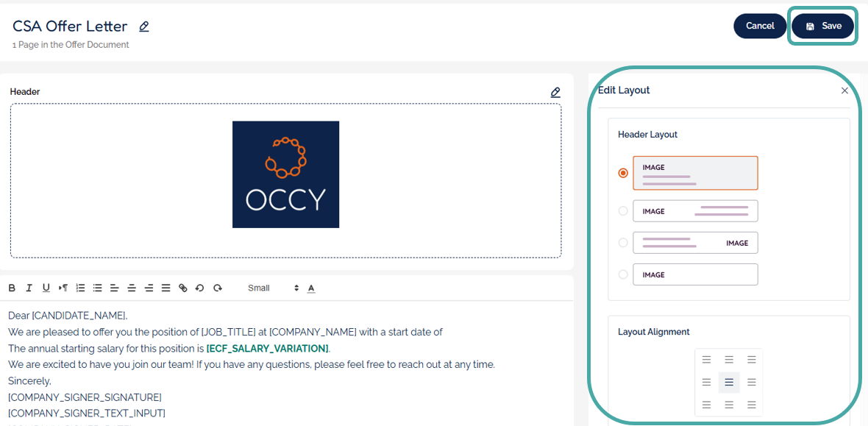Apply bold formatting in editor toolbar
This screenshot has height=426, width=868.
point(12,288)
